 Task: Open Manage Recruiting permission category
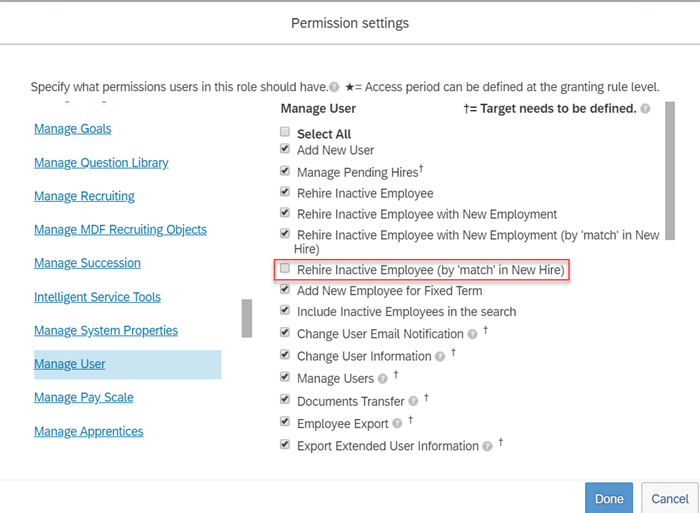(x=84, y=196)
